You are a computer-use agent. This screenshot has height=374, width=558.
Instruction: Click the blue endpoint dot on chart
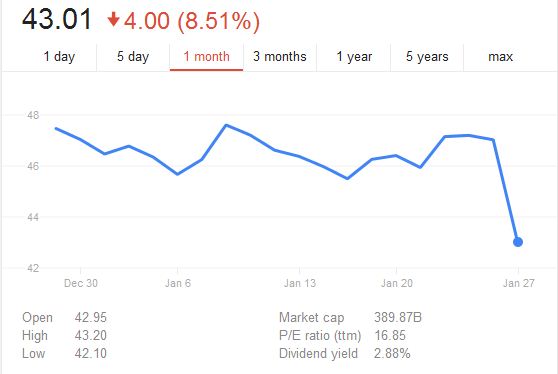tap(518, 242)
